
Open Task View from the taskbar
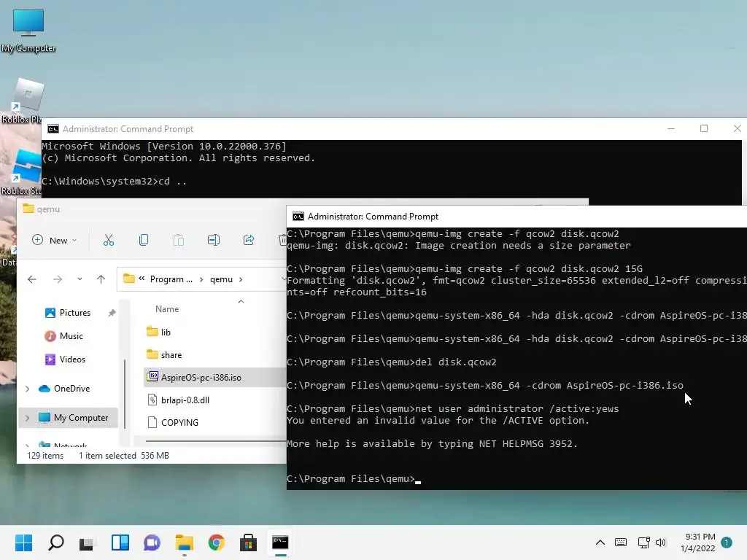click(x=88, y=542)
